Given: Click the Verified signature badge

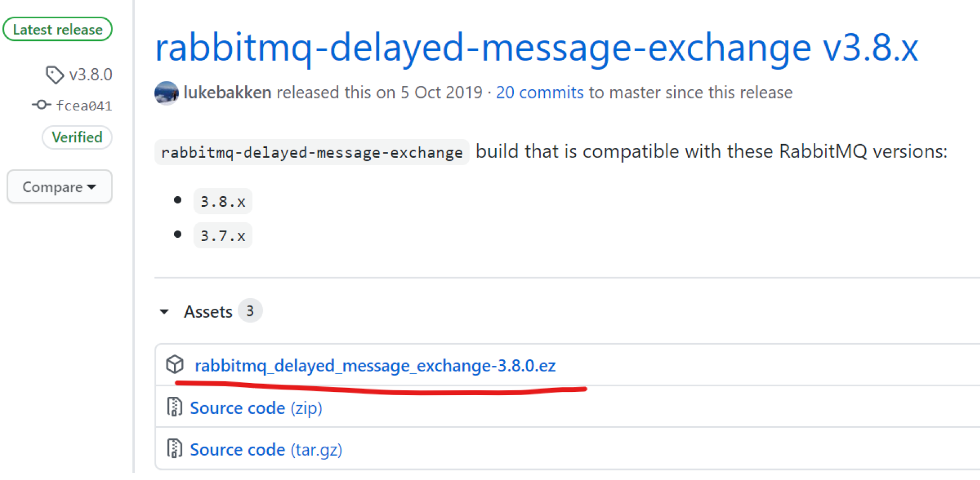Looking at the screenshot, I should [x=77, y=137].
